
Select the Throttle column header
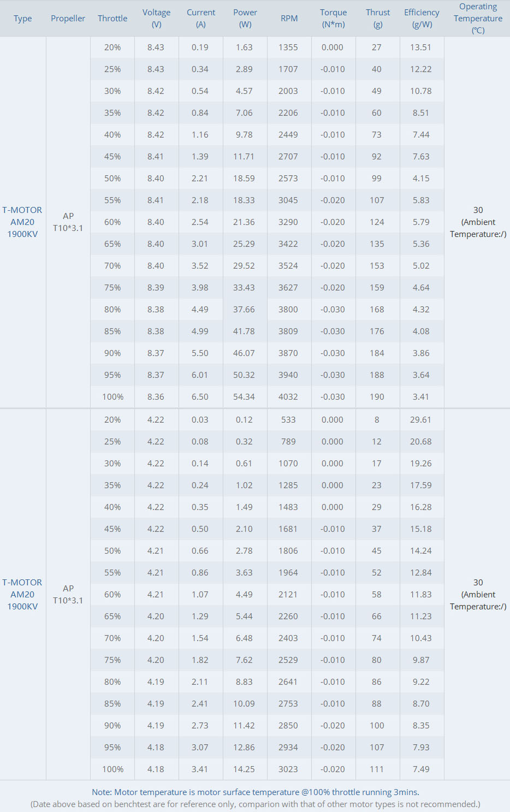[x=112, y=19]
